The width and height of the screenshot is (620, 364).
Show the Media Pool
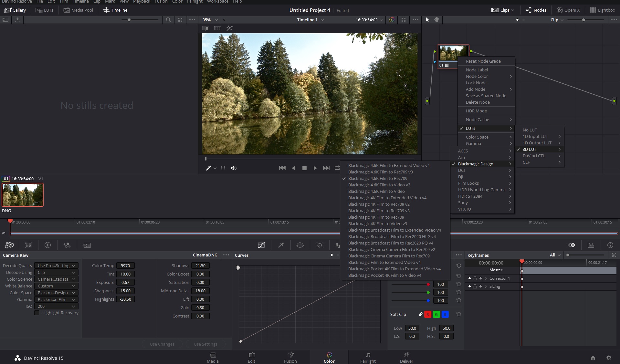tap(79, 10)
